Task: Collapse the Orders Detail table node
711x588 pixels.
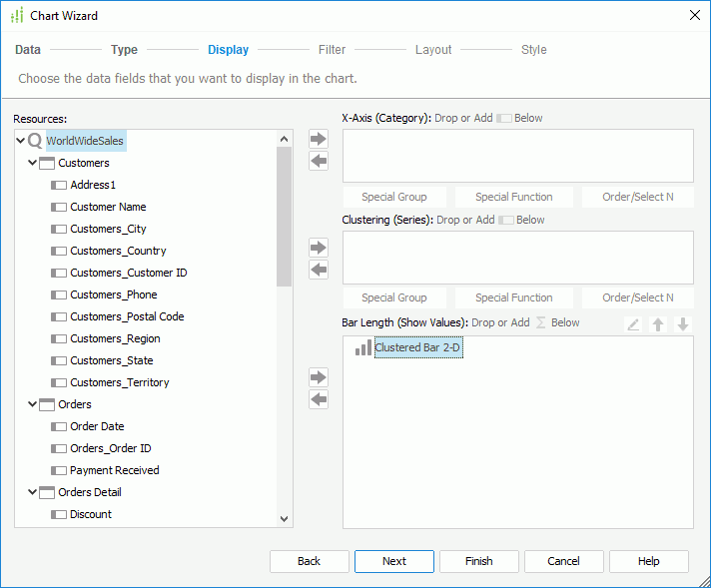Action: (x=33, y=491)
